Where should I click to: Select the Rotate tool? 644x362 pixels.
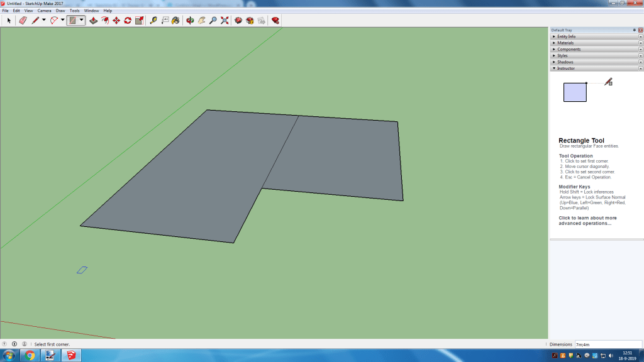128,21
